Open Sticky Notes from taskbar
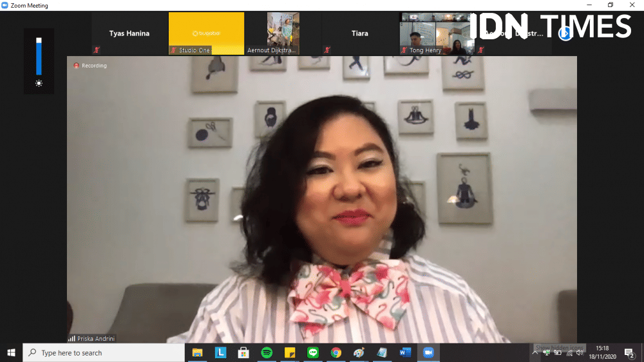The height and width of the screenshot is (362, 644). [290, 352]
